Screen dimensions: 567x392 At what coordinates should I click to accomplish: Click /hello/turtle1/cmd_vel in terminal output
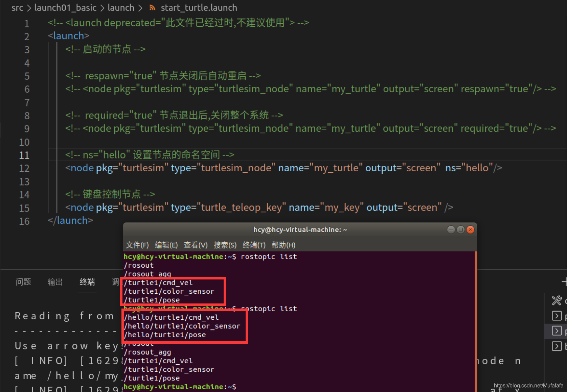pyautogui.click(x=171, y=317)
